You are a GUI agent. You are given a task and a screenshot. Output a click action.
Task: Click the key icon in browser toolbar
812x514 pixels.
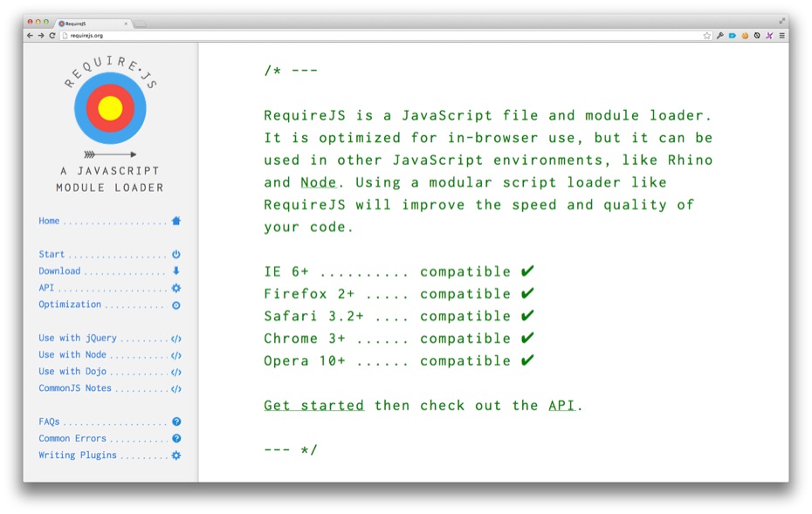[x=719, y=36]
